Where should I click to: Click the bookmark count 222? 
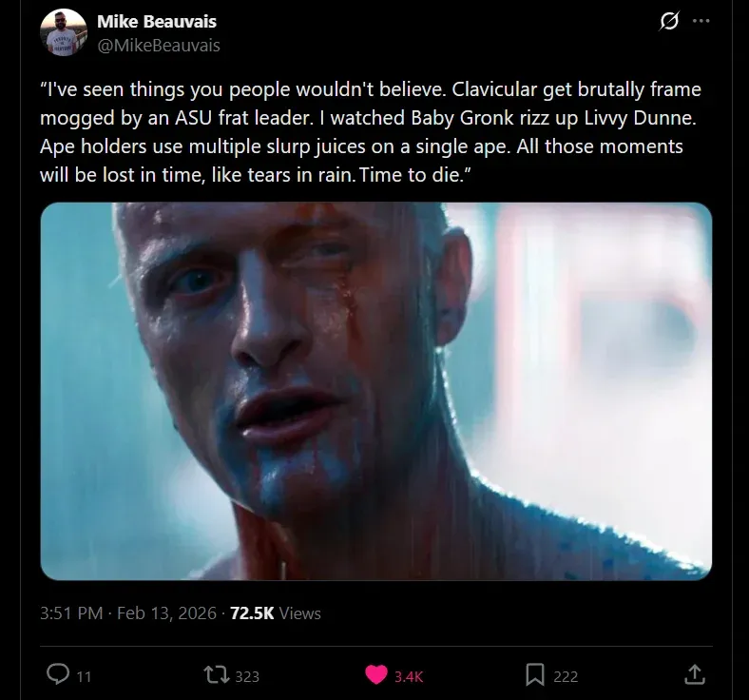click(x=566, y=676)
